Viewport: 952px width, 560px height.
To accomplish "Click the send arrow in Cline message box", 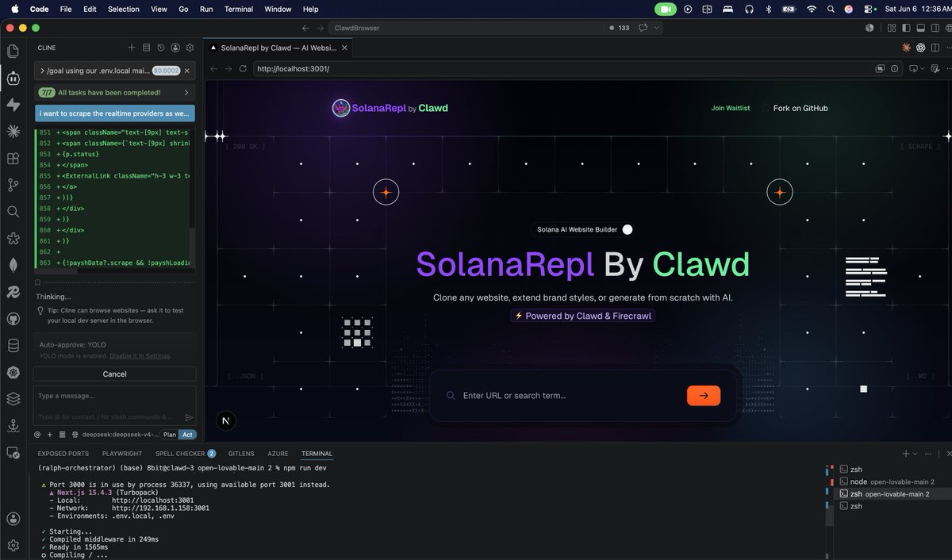I will (x=189, y=416).
